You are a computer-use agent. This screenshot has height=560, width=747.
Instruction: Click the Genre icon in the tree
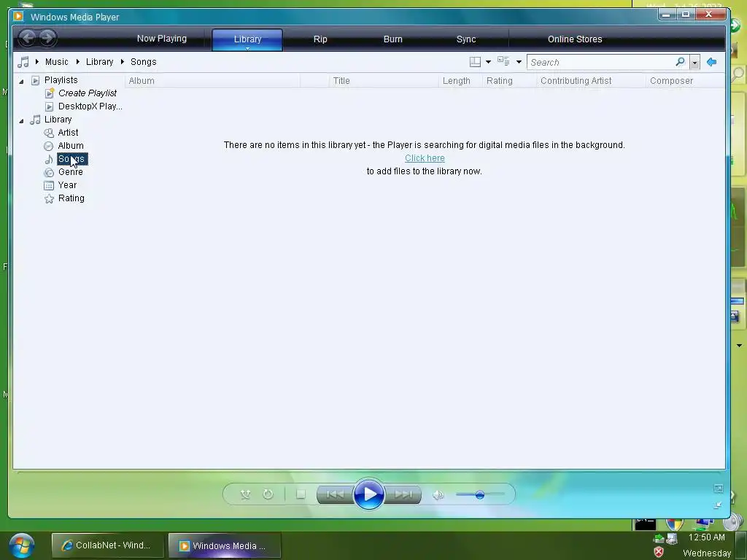click(49, 172)
